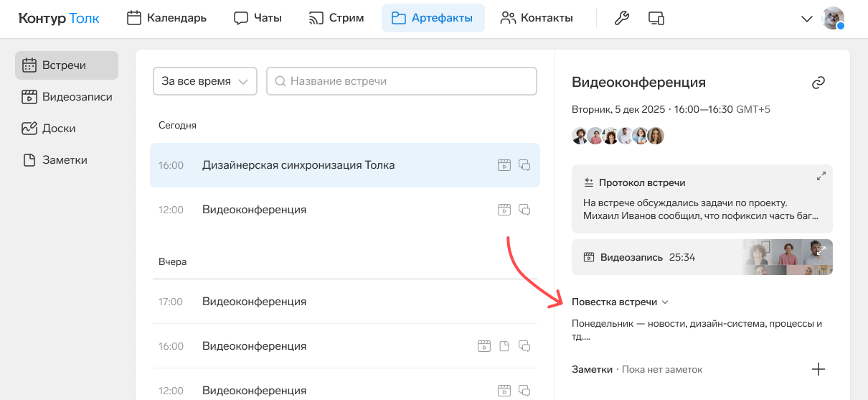Expand the Протокол встречи card
The width and height of the screenshot is (868, 400).
[x=821, y=177]
